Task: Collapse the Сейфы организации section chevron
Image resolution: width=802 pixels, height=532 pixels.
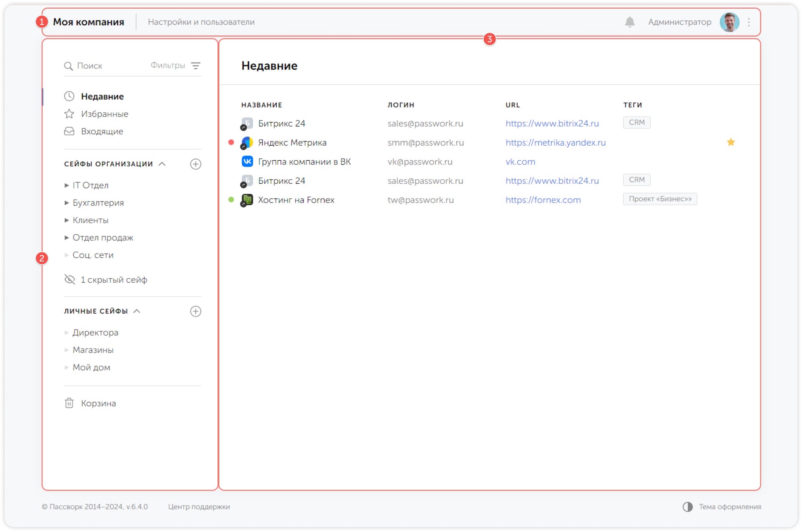Action: (x=162, y=164)
